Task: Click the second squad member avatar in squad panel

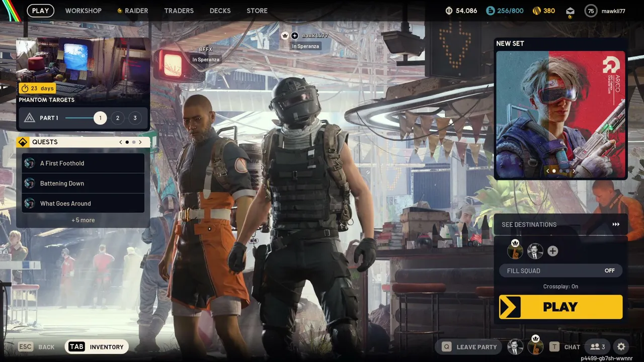Action: pos(535,251)
